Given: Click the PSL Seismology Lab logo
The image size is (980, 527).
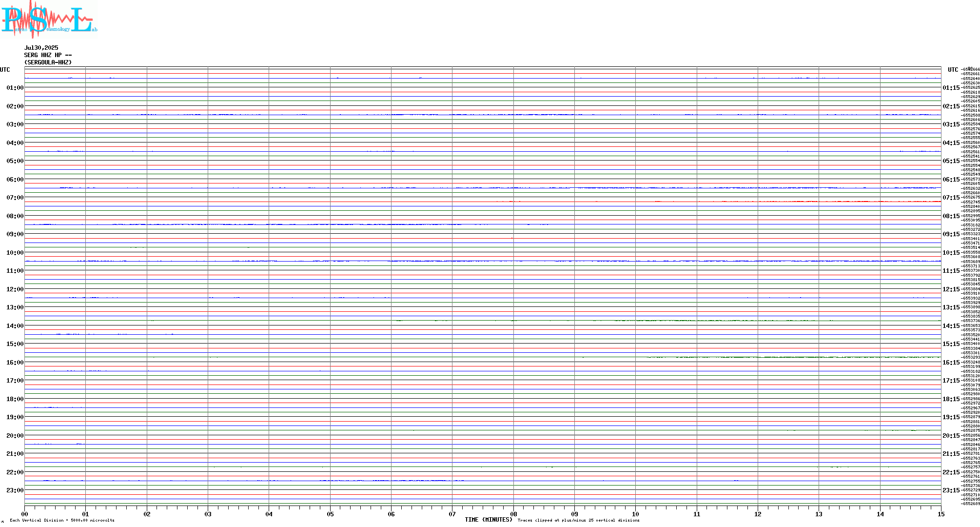Looking at the screenshot, I should [49, 19].
